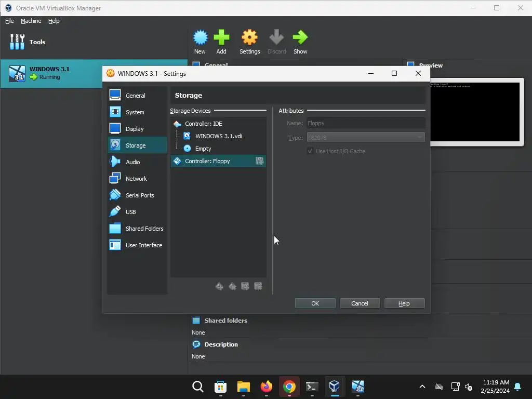532x399 pixels.
Task: Switch to Chrome in the taskbar
Action: [289, 387]
